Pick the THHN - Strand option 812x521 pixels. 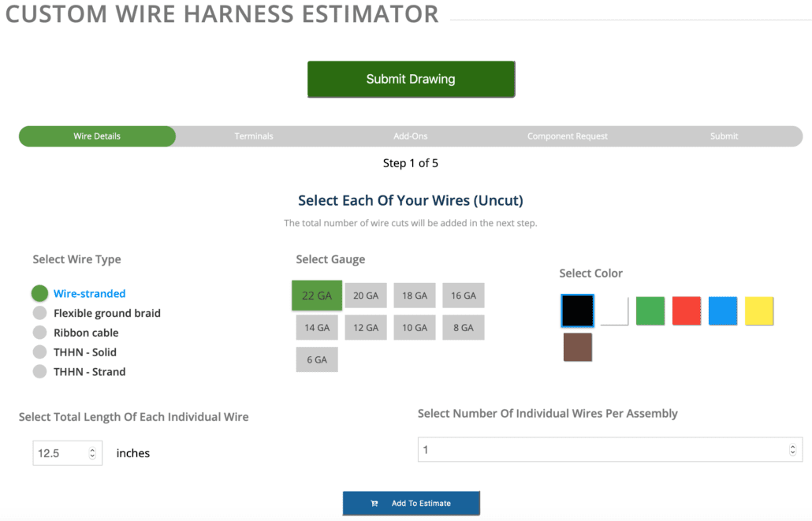point(40,372)
